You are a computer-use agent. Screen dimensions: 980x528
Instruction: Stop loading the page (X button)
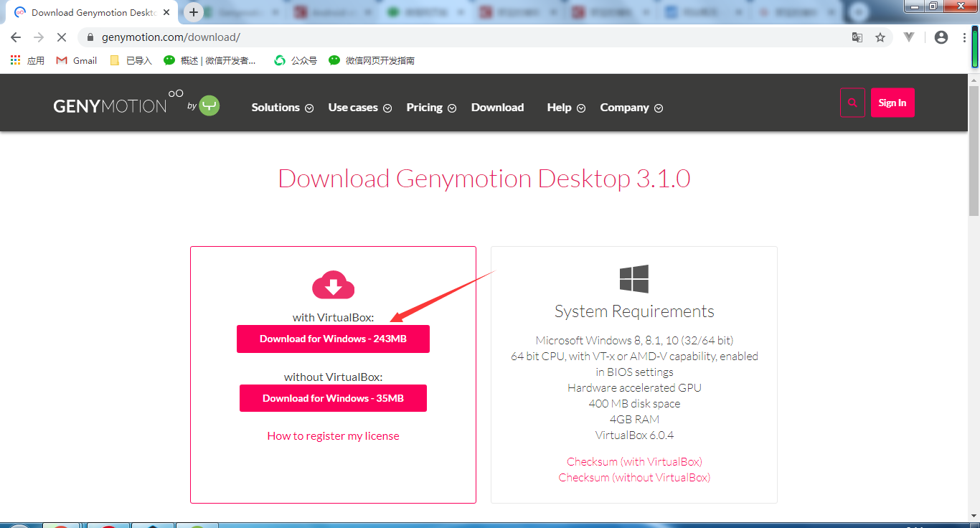pyautogui.click(x=62, y=37)
